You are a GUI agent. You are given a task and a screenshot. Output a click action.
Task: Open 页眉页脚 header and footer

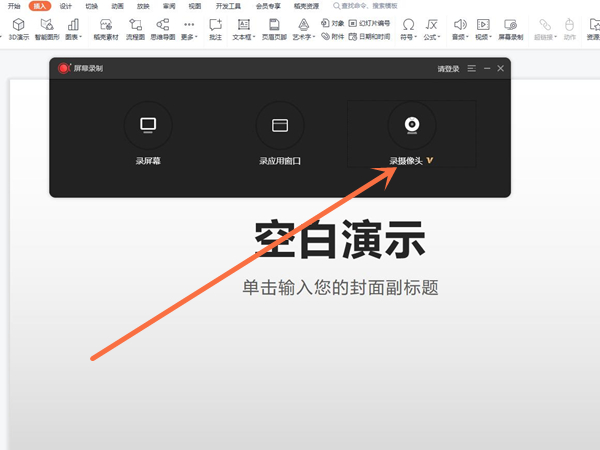pos(272,29)
